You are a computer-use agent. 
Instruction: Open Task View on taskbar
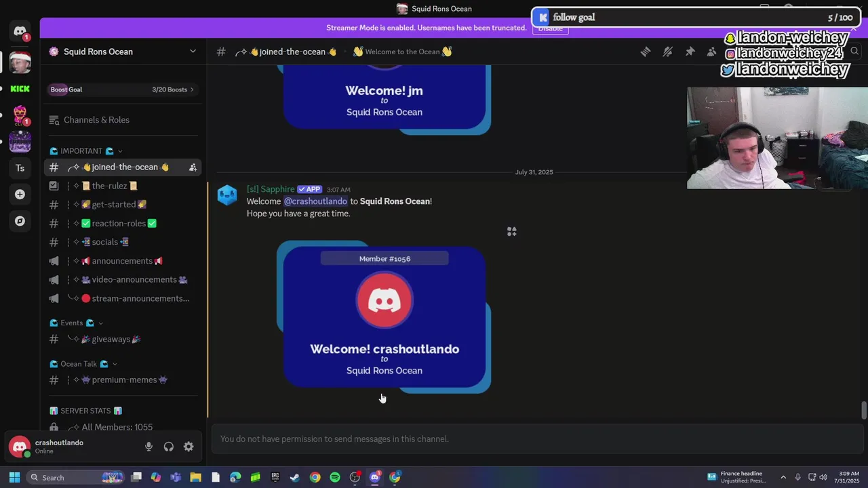pyautogui.click(x=136, y=477)
